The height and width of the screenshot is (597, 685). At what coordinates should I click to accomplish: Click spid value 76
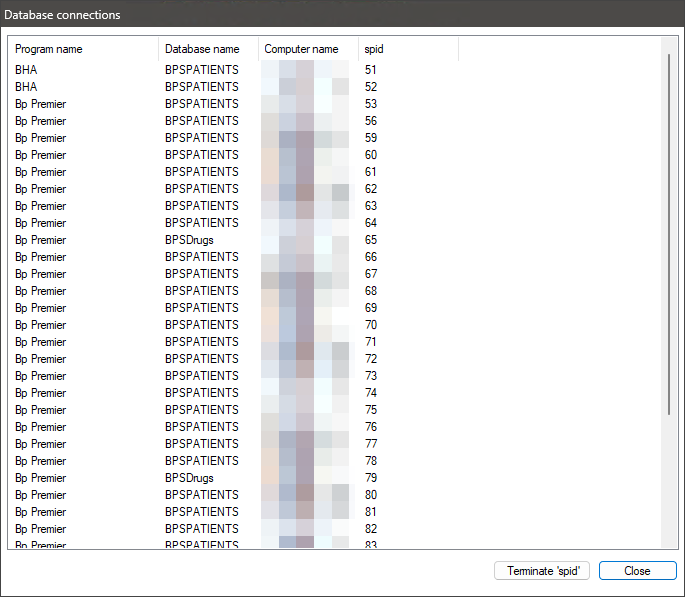tap(370, 427)
